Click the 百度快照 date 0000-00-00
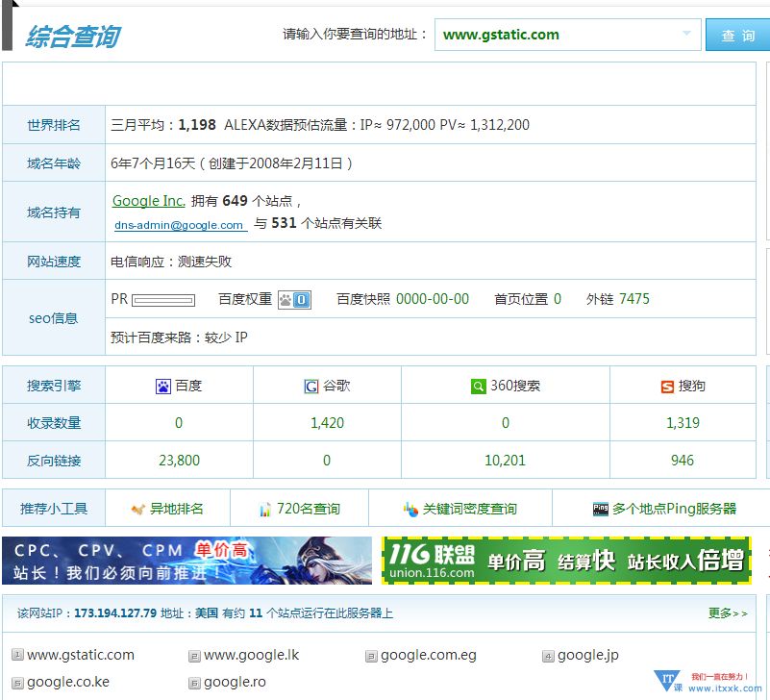 tap(433, 299)
